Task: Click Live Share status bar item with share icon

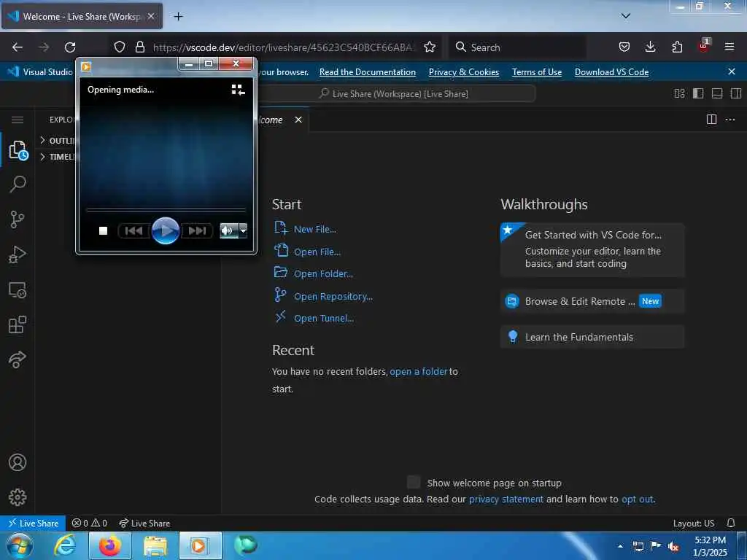Action: point(144,523)
